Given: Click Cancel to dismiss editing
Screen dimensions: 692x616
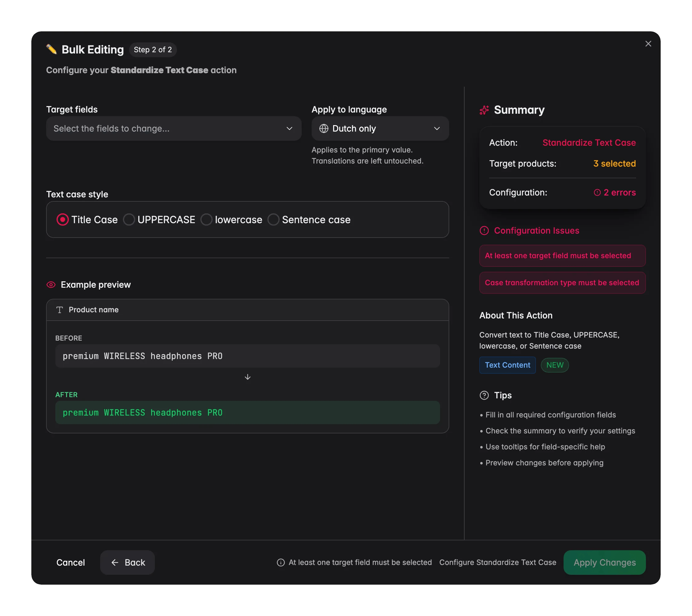Looking at the screenshot, I should (x=71, y=563).
